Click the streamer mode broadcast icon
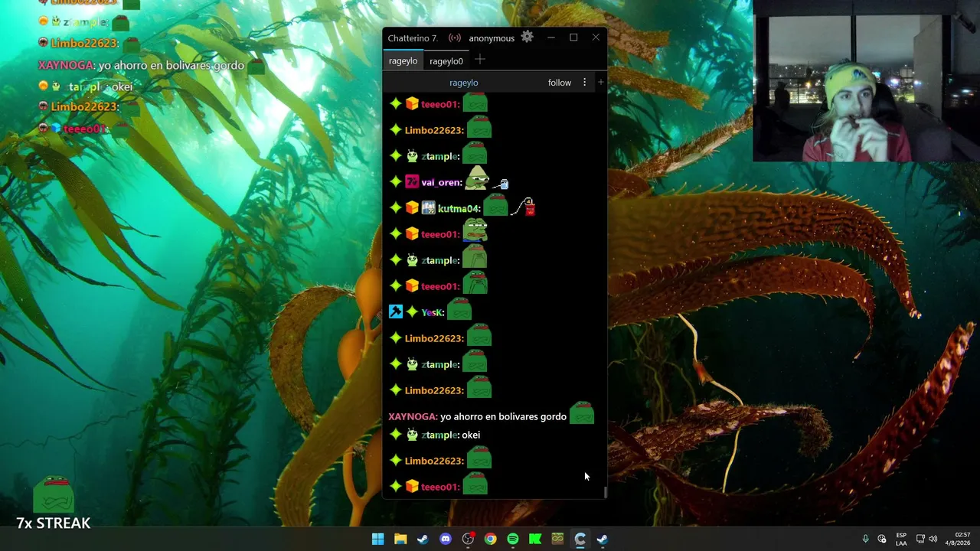The image size is (980, 551). pos(455,37)
